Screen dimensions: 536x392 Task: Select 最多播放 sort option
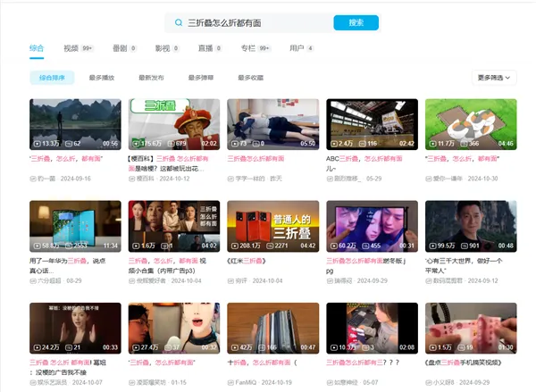click(102, 78)
